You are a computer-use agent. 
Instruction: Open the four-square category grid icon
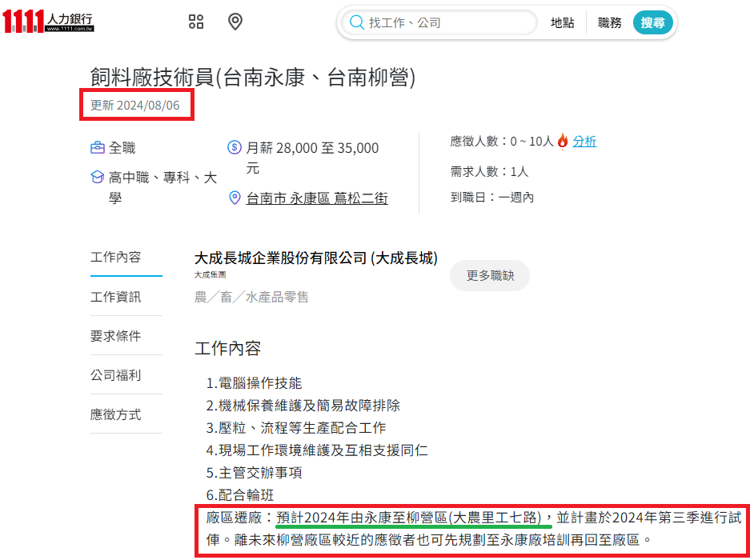196,22
